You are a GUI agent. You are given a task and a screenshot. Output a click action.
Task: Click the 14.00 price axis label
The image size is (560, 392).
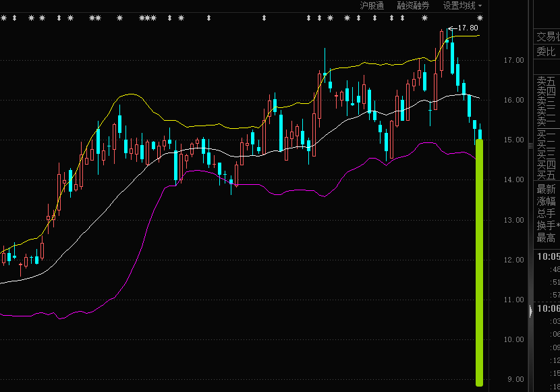pyautogui.click(x=514, y=179)
